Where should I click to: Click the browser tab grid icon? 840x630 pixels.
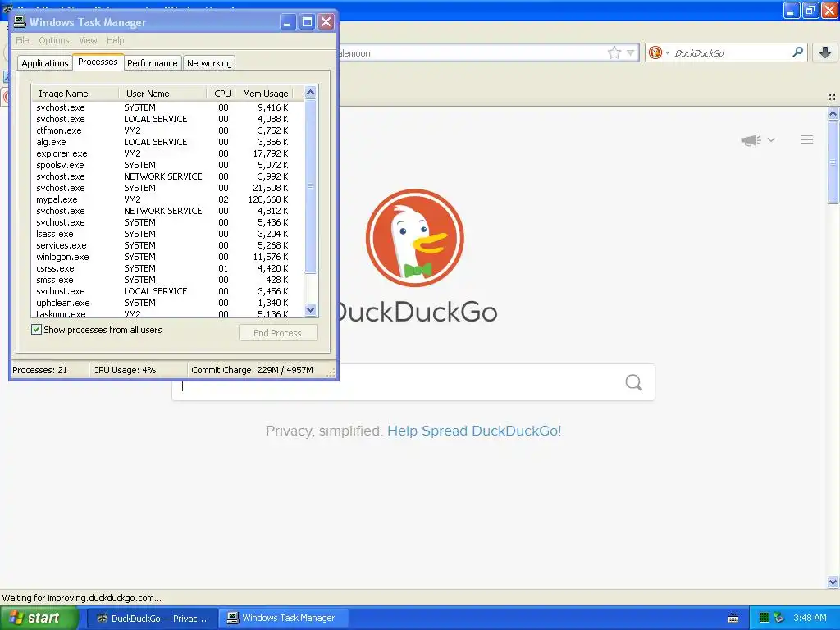coord(832,97)
